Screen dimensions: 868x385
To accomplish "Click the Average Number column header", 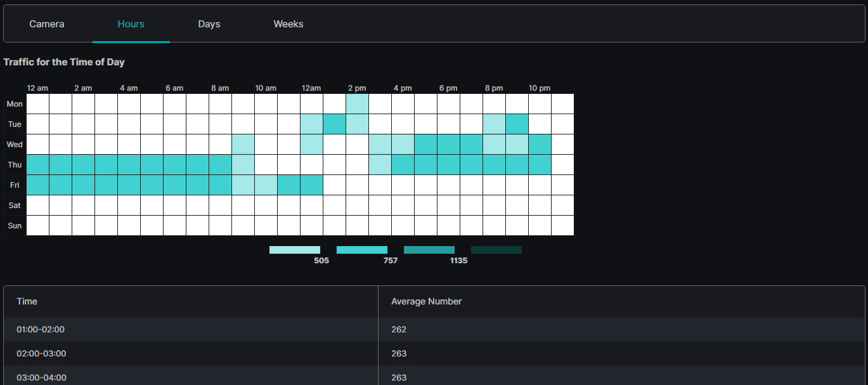I will click(427, 301).
